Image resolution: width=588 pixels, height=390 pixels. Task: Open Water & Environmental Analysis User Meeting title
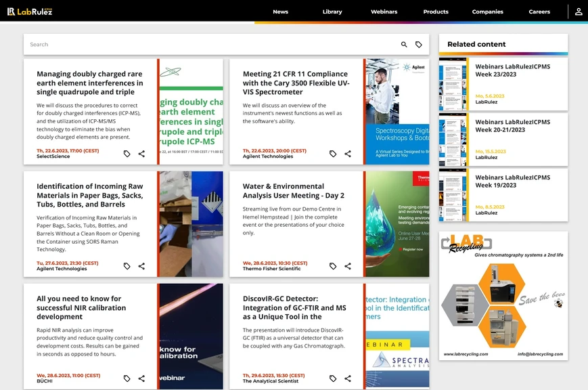293,191
